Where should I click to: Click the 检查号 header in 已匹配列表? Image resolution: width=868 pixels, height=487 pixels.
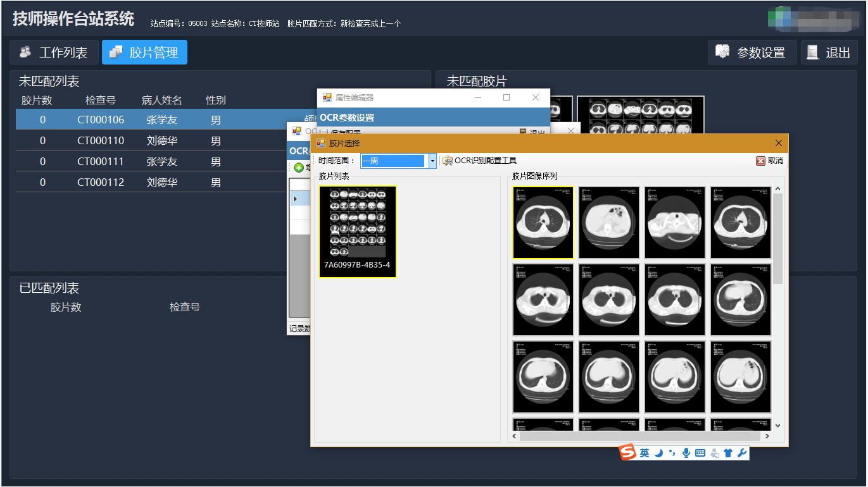pyautogui.click(x=185, y=307)
